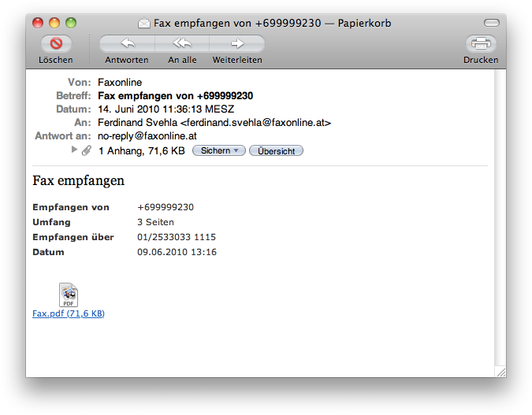Viewport: 532px width, 415px height.
Task: Click the paperclip attachment icon
Action: point(87,150)
